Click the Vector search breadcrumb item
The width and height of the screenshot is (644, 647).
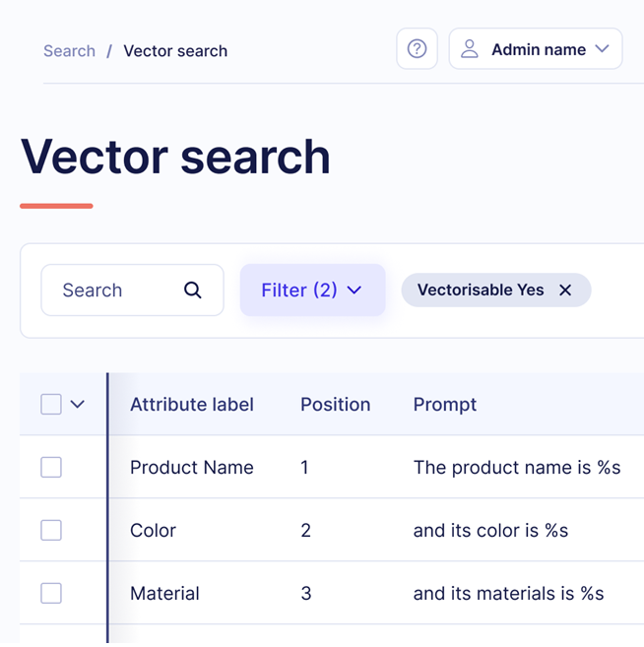click(x=175, y=51)
